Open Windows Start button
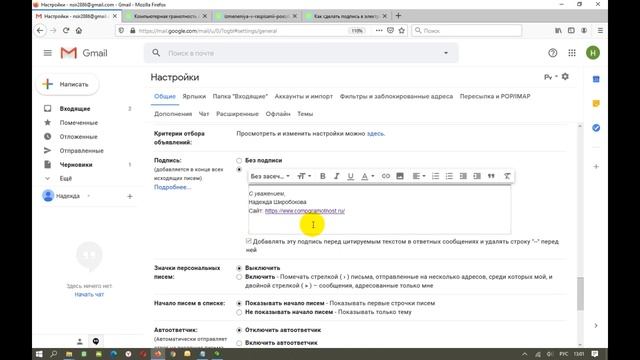The width and height of the screenshot is (640, 360). (39, 354)
